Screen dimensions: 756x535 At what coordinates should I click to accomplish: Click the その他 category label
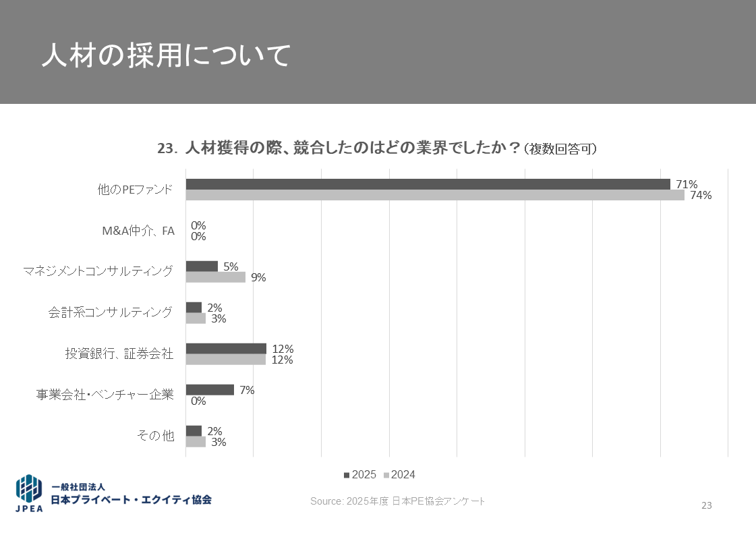pyautogui.click(x=155, y=436)
